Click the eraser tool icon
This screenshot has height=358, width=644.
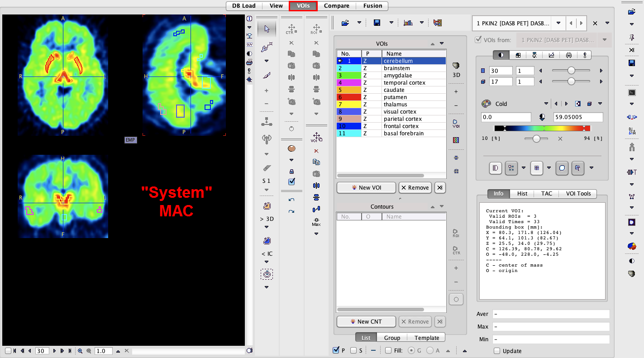pyautogui.click(x=267, y=168)
